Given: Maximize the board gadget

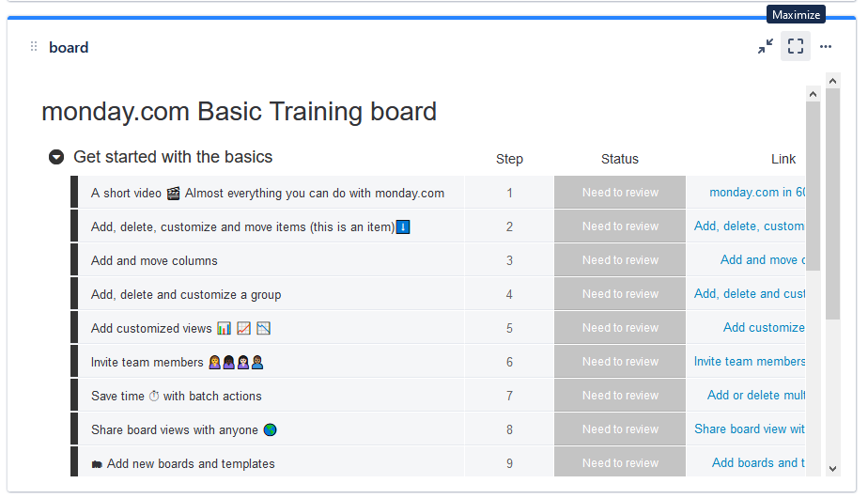Looking at the screenshot, I should tap(796, 47).
